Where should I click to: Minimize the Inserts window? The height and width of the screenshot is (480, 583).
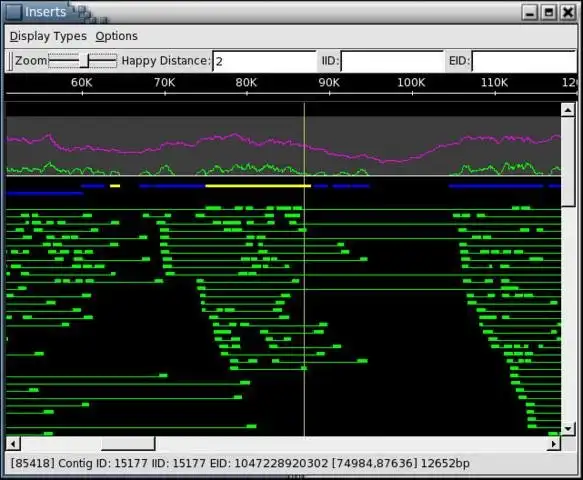pos(529,13)
